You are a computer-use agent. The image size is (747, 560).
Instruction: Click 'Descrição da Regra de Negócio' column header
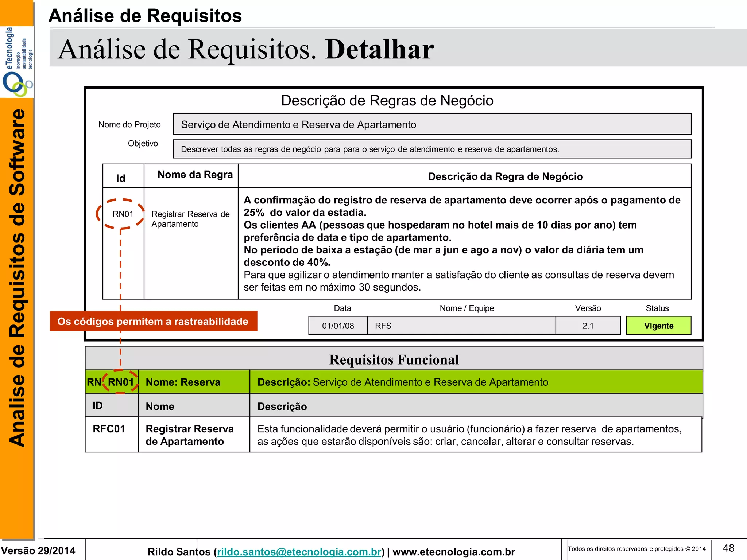(505, 176)
